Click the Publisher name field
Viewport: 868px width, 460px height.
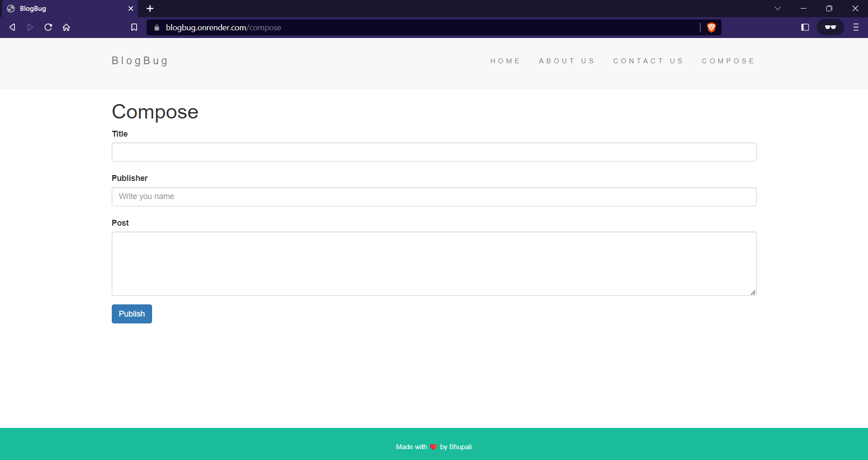(434, 196)
